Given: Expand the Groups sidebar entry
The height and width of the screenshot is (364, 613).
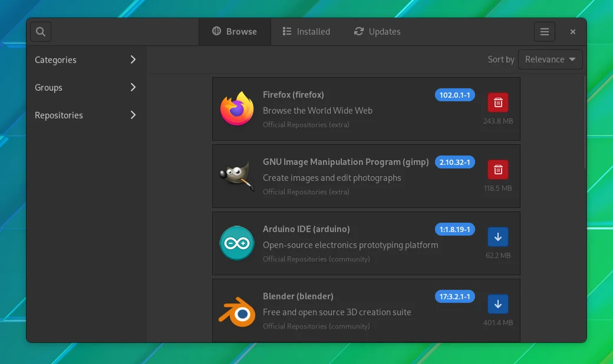Looking at the screenshot, I should click(86, 88).
